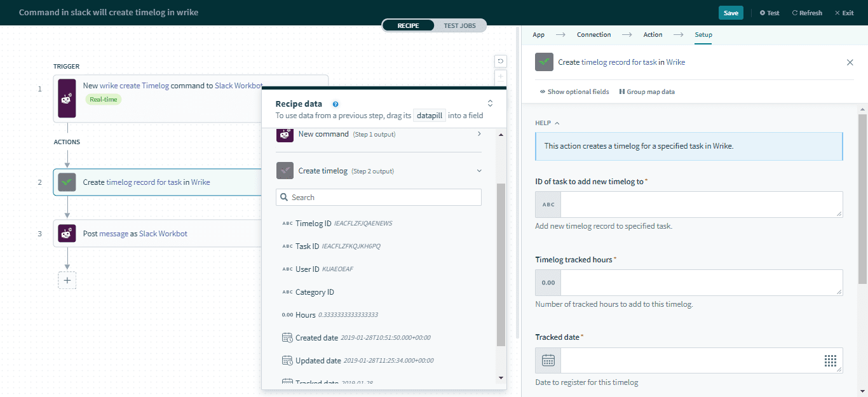The width and height of the screenshot is (868, 397).
Task: Click the New command step icon in Recipe data
Action: click(285, 134)
